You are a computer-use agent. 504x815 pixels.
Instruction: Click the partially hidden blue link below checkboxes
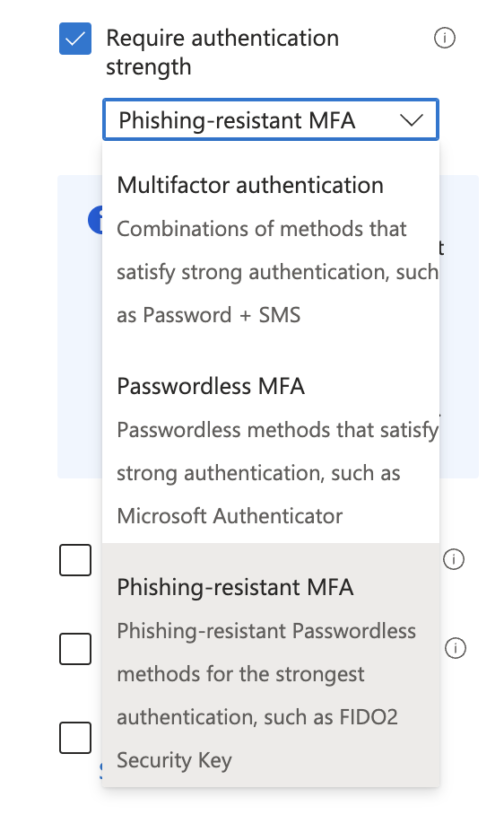pyautogui.click(x=100, y=769)
